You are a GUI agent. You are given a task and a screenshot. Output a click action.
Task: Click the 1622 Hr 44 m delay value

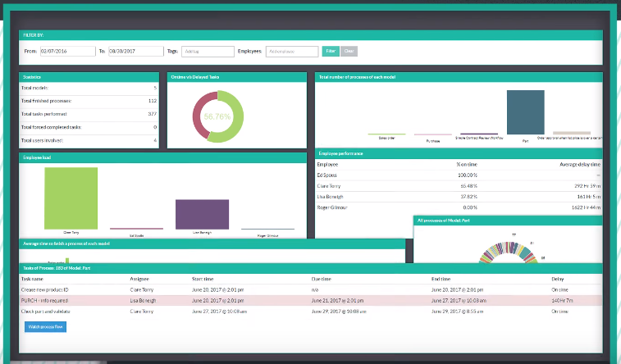[x=586, y=207]
